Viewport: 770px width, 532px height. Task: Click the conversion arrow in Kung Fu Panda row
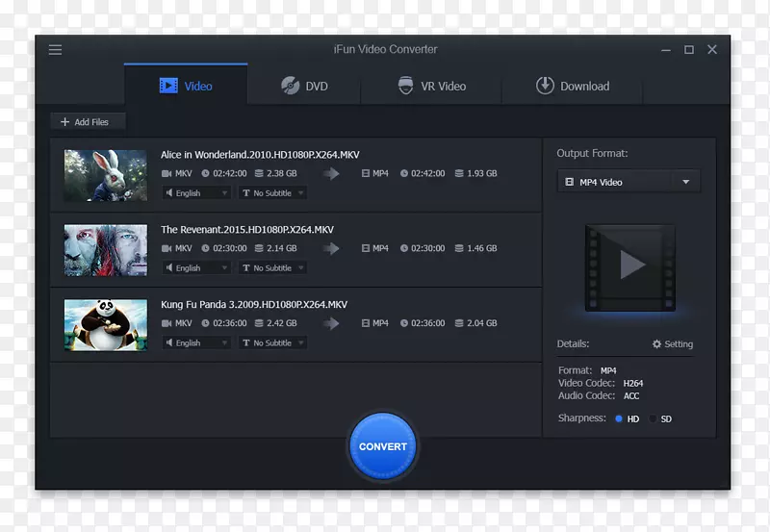331,323
